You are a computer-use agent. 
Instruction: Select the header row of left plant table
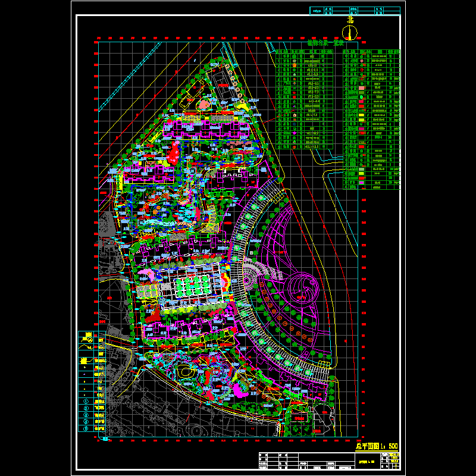[x=304, y=52]
